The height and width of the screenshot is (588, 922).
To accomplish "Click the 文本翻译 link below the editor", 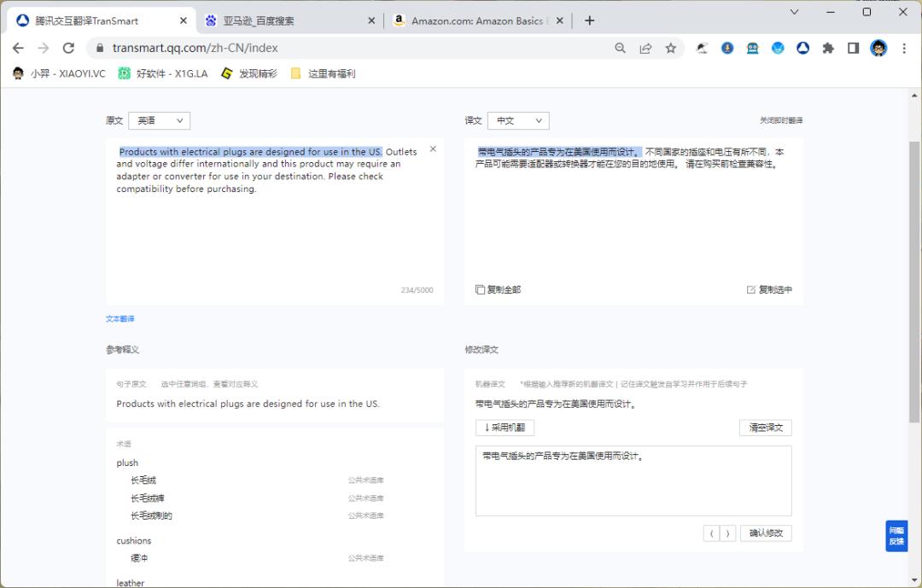I will click(120, 317).
